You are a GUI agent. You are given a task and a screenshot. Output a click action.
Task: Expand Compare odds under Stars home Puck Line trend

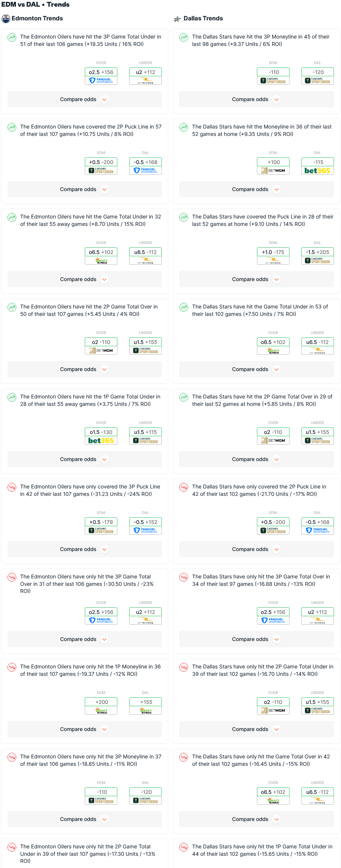pyautogui.click(x=257, y=279)
